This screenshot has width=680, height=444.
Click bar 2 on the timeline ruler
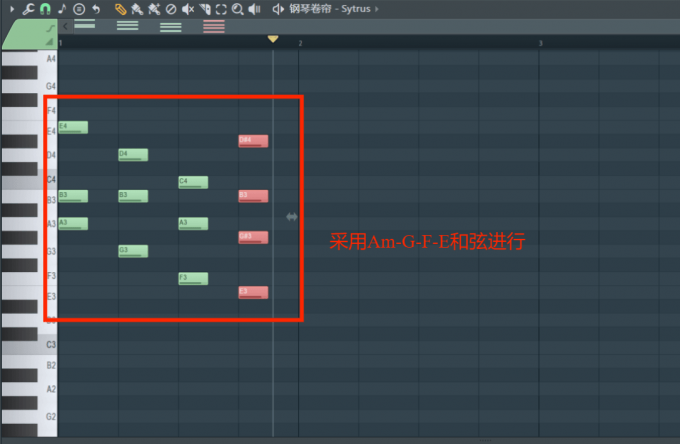click(x=300, y=43)
